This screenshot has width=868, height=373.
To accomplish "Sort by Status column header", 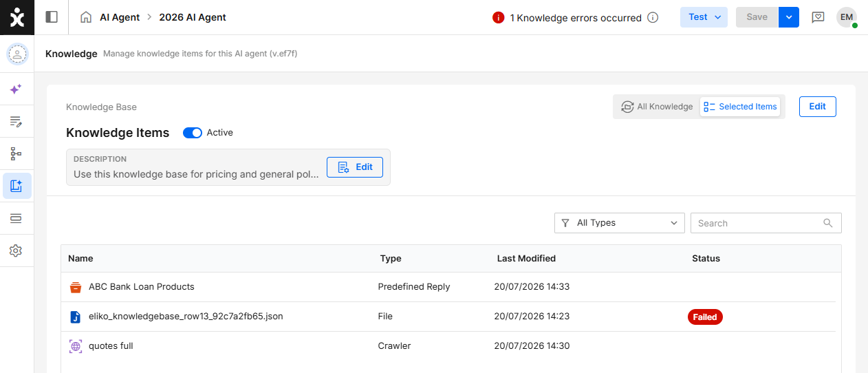I will pyautogui.click(x=706, y=259).
